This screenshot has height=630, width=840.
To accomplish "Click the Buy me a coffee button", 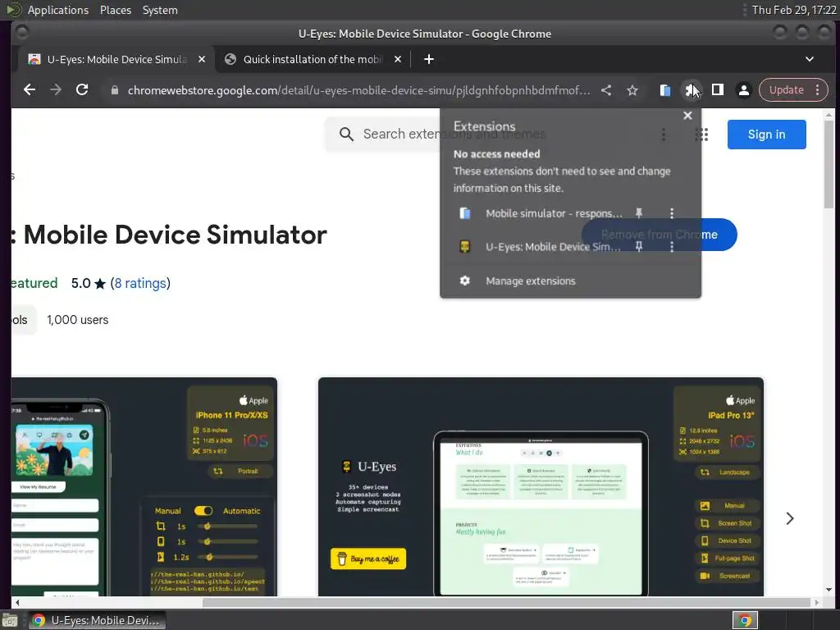I will pyautogui.click(x=368, y=559).
